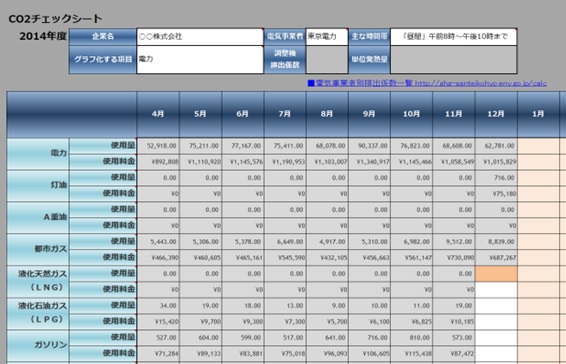Image resolution: width=566 pixels, height=364 pixels.
Task: Select the 4月 column header
Action: coord(158,114)
